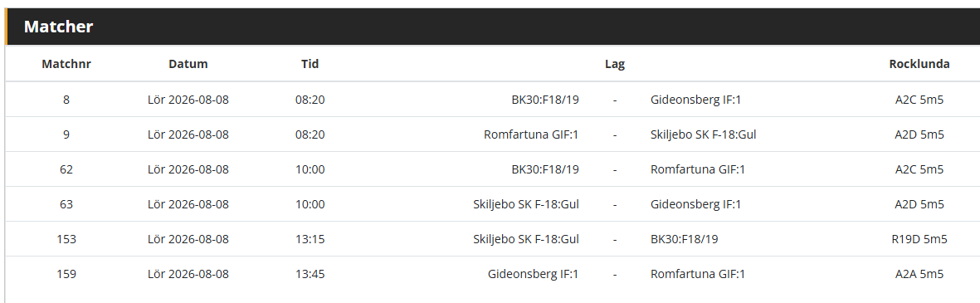
Task: Open match number 159
Action: click(66, 274)
